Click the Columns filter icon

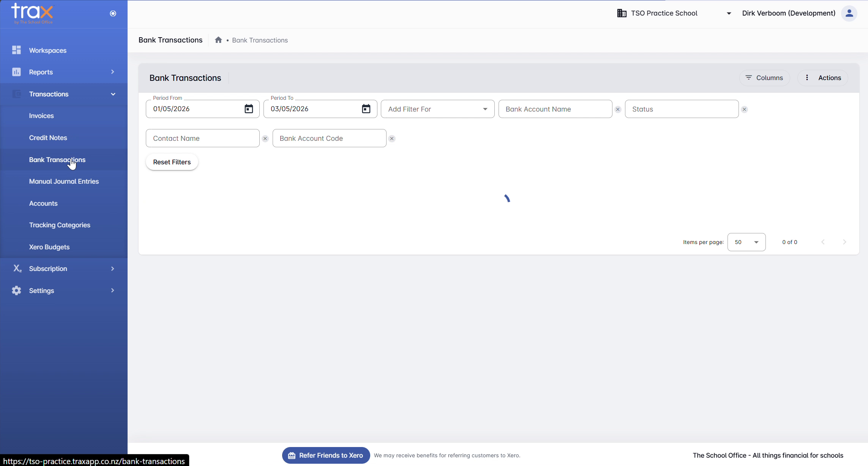tap(748, 77)
